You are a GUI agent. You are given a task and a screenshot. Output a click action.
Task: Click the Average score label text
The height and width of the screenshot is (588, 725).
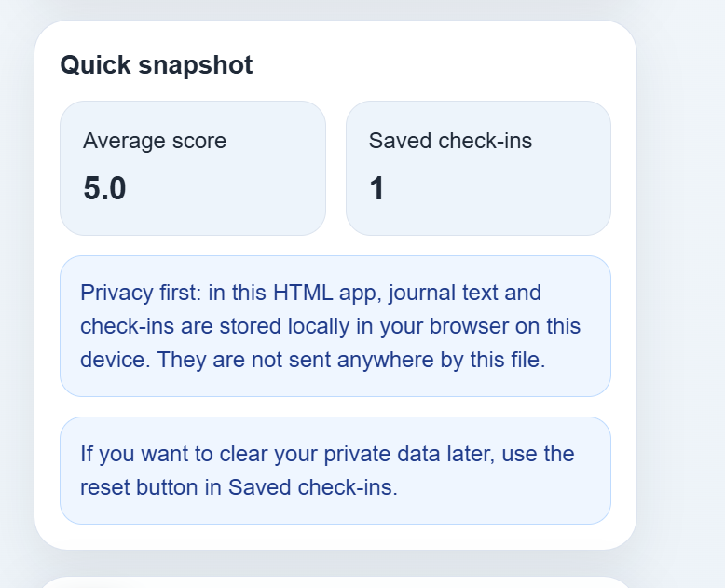[x=155, y=141]
